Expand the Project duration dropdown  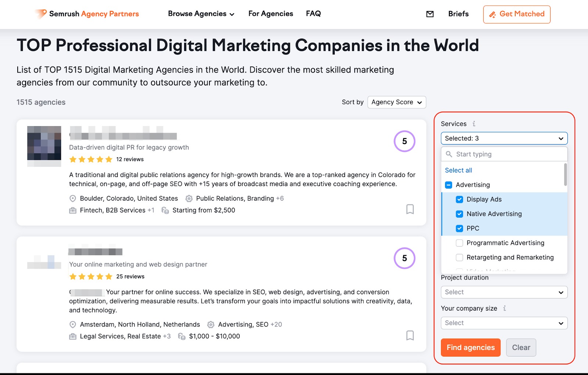click(x=504, y=292)
